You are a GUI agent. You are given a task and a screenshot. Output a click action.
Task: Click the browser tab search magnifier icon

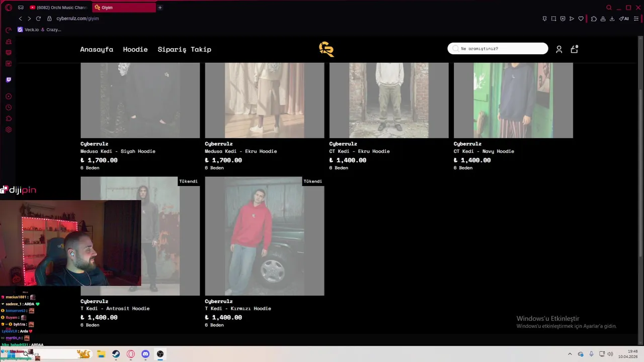(x=609, y=8)
